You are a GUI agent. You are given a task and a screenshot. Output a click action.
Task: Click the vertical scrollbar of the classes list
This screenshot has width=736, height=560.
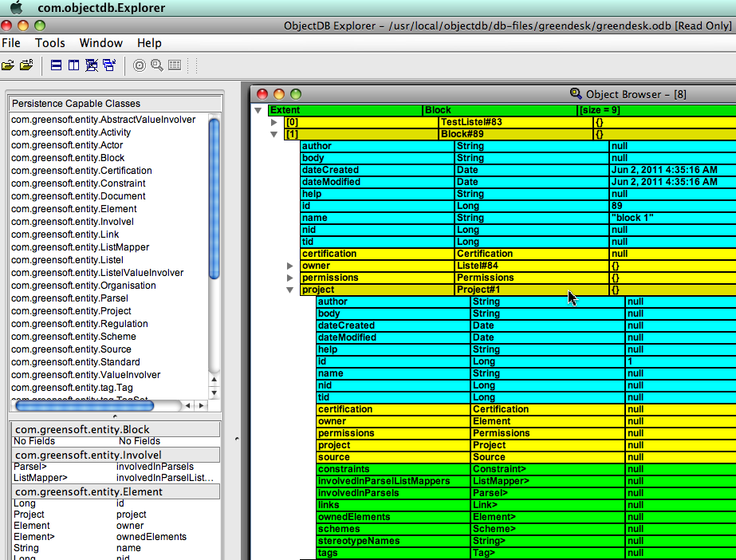click(x=214, y=199)
